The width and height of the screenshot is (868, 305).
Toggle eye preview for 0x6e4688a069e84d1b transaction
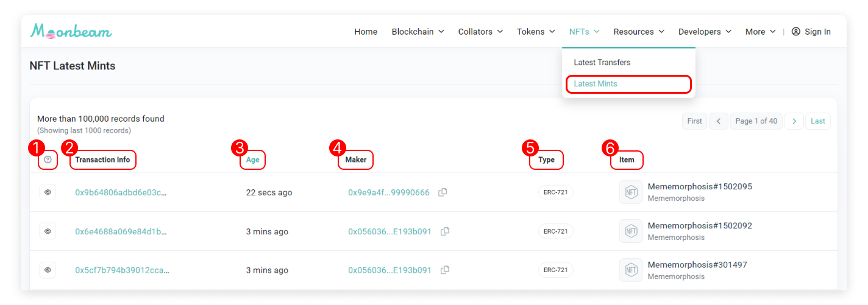tap(48, 231)
